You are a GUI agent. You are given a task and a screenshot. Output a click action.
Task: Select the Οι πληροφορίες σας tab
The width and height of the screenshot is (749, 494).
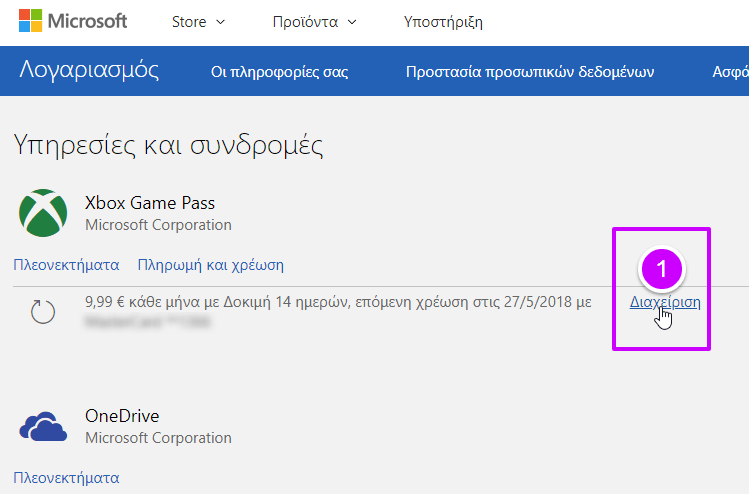click(279, 72)
